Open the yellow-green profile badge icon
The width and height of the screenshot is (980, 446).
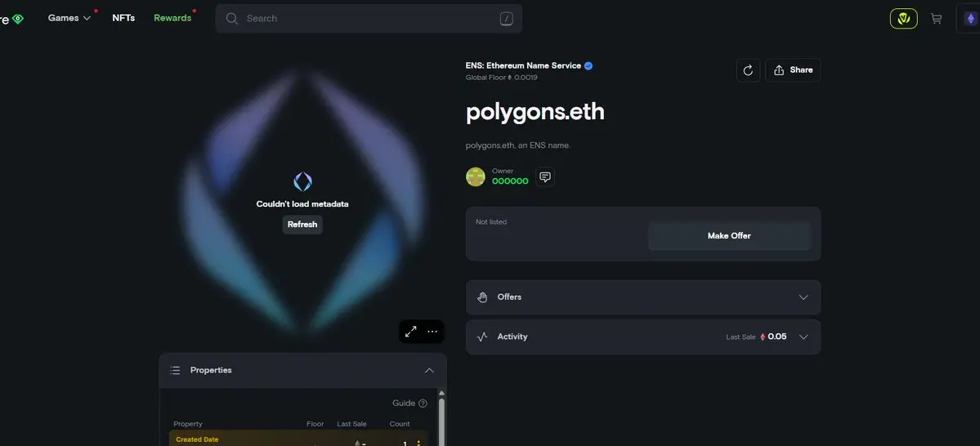(904, 19)
